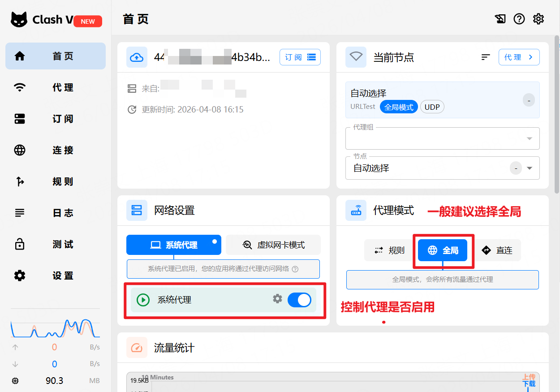Click the settings gear icon in top bar

[538, 19]
